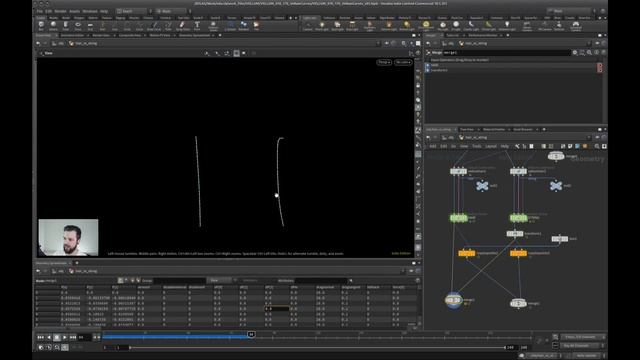This screenshot has width=640, height=360.
Task: Open the Main radial menu dropdown
Action: point(171,11)
